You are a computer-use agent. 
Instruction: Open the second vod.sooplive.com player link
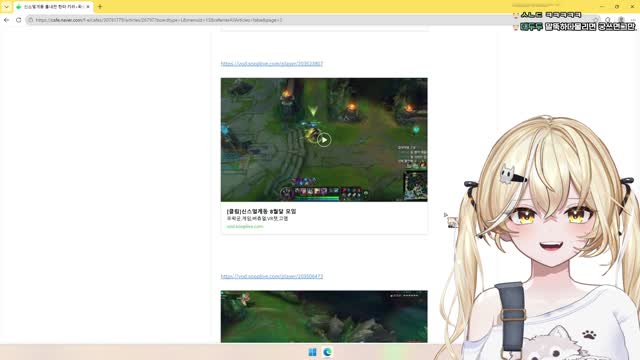click(x=272, y=276)
